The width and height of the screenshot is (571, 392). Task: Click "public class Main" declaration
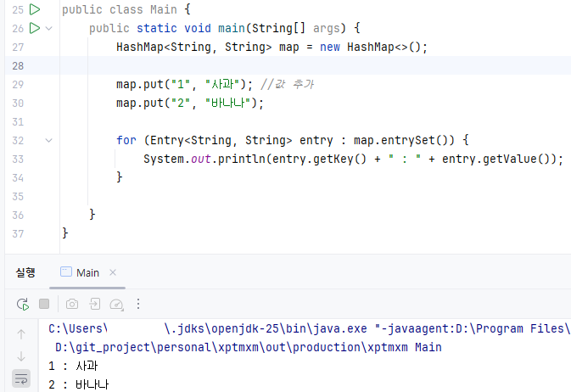click(x=120, y=9)
